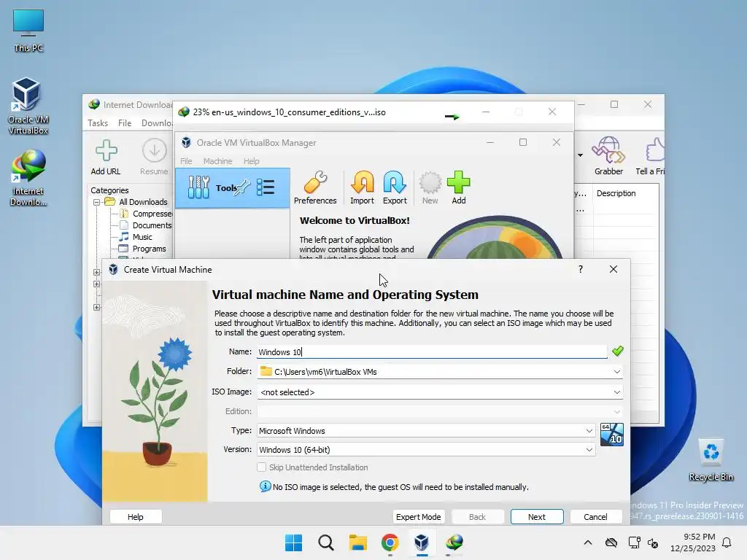
Task: Open File menu in Internet Download Manager
Action: tap(125, 122)
